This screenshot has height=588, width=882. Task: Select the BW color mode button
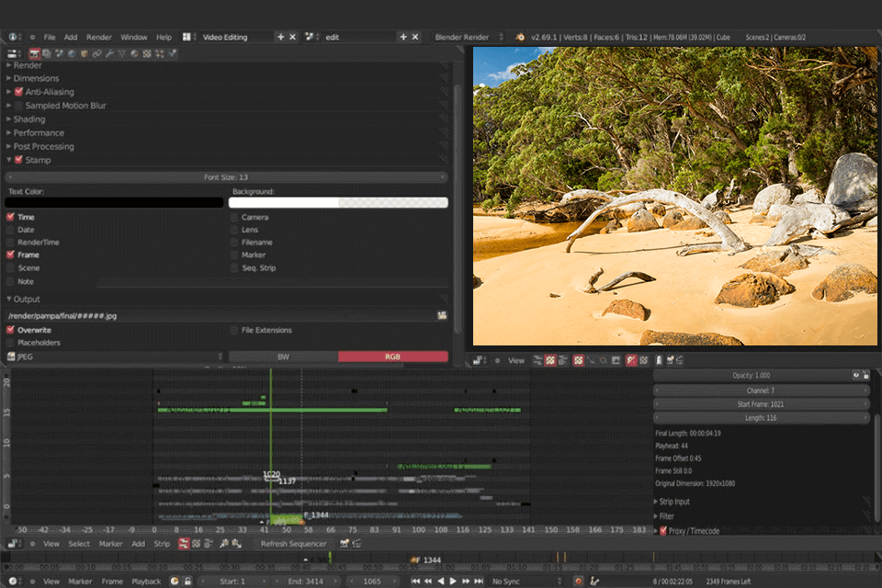283,356
